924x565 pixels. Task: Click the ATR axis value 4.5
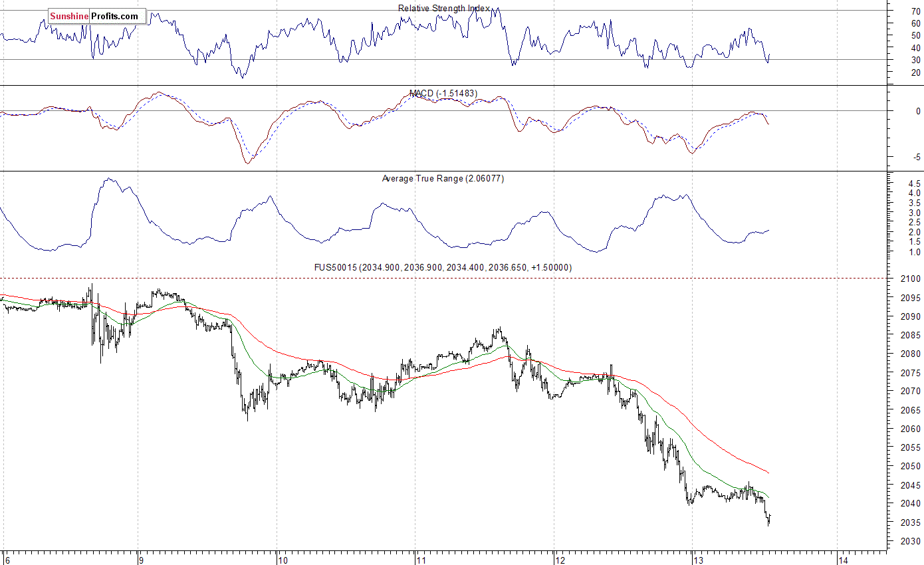(x=914, y=183)
